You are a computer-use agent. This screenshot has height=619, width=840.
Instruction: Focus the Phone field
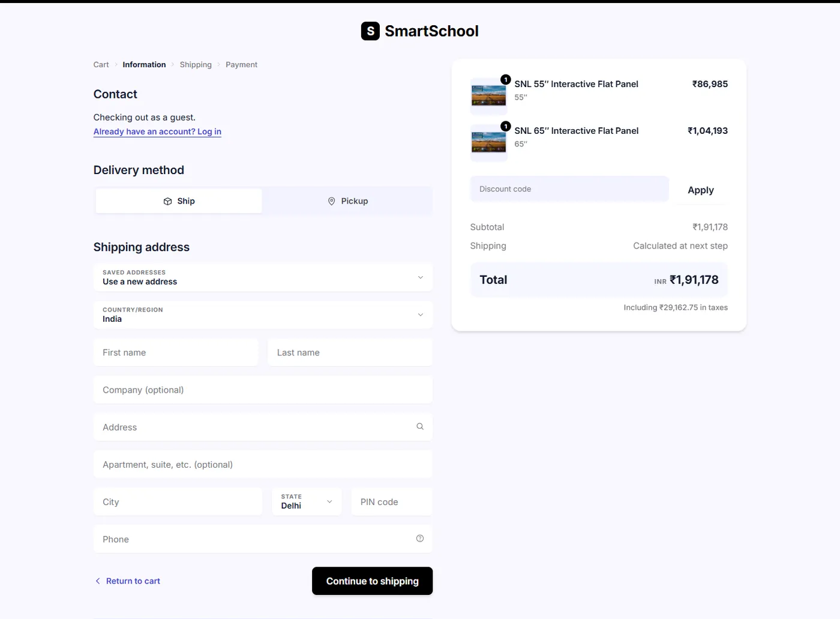coord(263,539)
